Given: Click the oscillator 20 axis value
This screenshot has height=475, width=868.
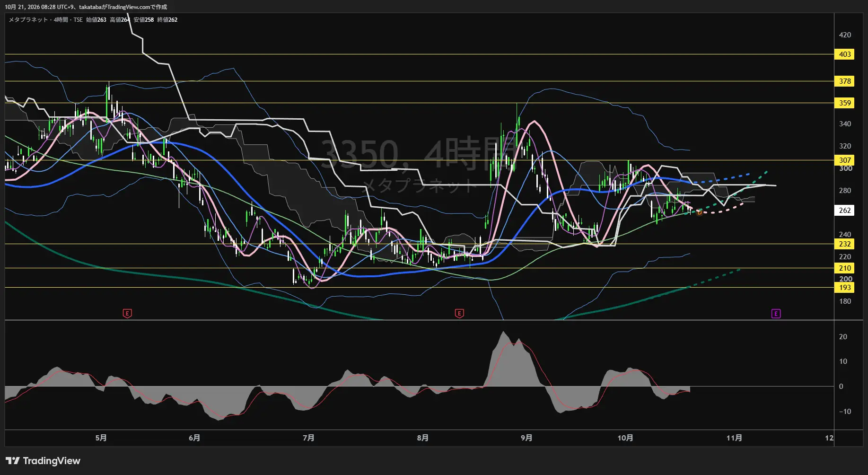Looking at the screenshot, I should (843, 337).
